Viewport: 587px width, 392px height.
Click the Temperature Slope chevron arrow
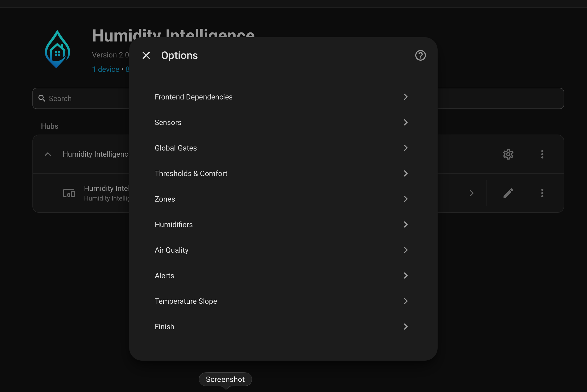pyautogui.click(x=405, y=301)
